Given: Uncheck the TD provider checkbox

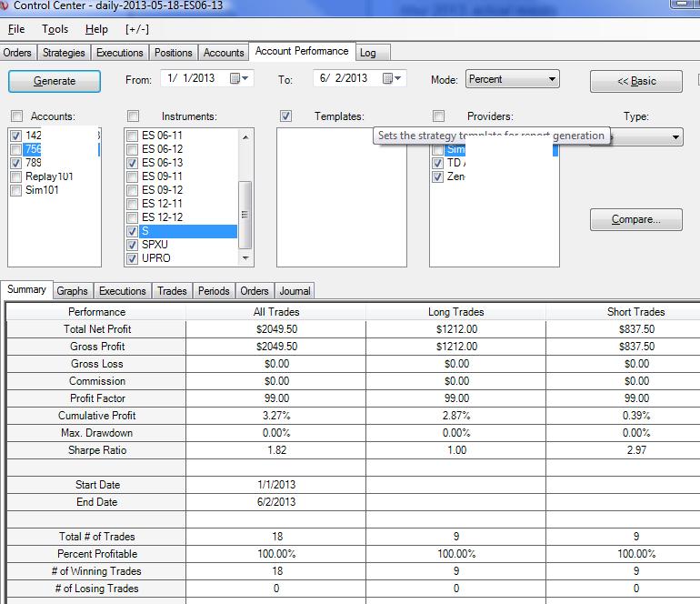Looking at the screenshot, I should click(x=437, y=163).
